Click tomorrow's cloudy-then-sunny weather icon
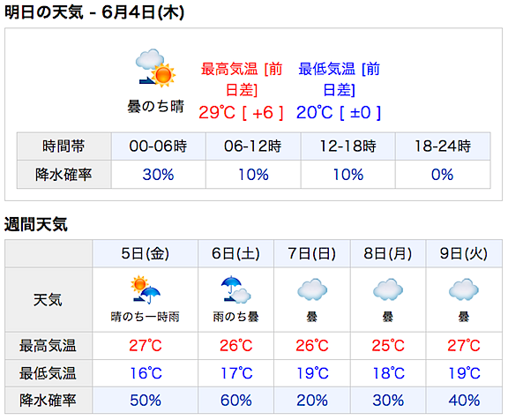Screen dimensions: 508x420 (155, 68)
